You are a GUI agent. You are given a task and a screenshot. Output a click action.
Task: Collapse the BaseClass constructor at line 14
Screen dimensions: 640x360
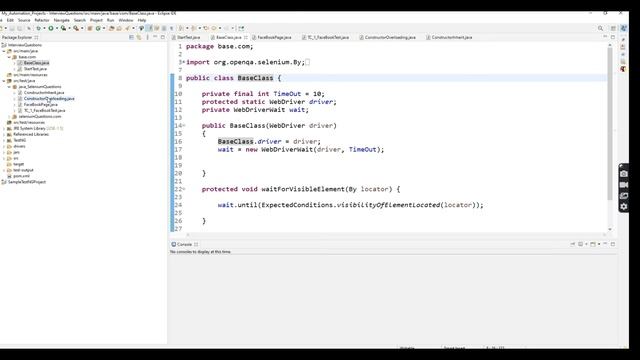184,126
